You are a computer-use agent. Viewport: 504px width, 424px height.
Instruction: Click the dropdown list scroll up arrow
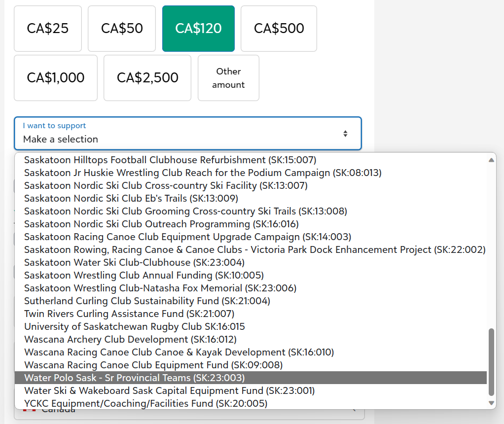coord(491,160)
